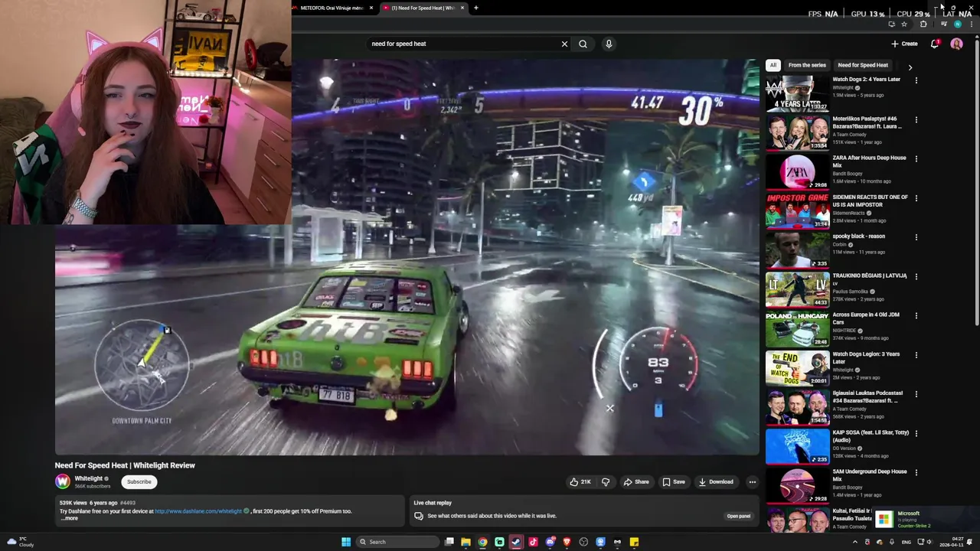Play Across Europe in 4 Old JDM Cars thumbnail
Image resolution: width=980 pixels, height=551 pixels.
(797, 328)
